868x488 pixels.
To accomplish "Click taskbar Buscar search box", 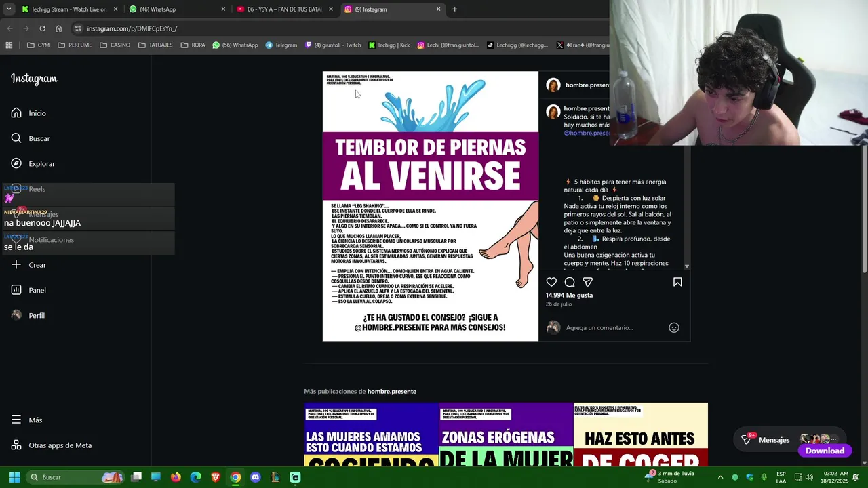I will [x=76, y=477].
